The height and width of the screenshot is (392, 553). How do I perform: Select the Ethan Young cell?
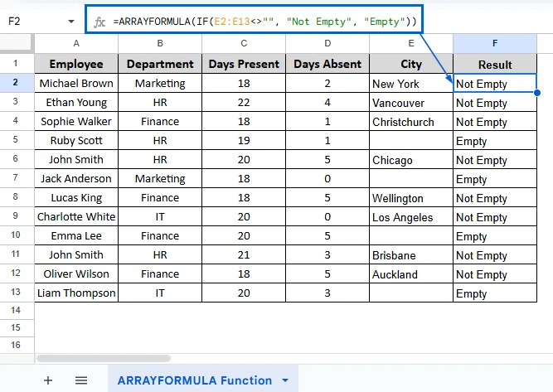coord(76,102)
